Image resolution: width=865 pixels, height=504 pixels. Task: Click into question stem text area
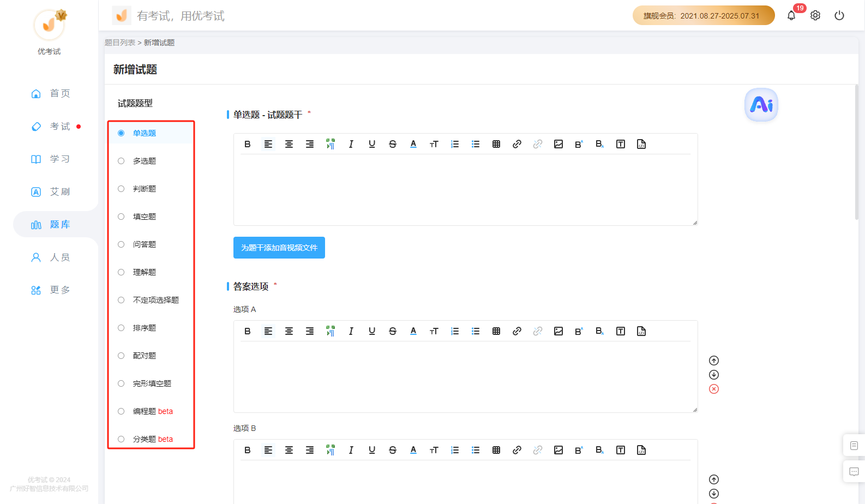465,189
